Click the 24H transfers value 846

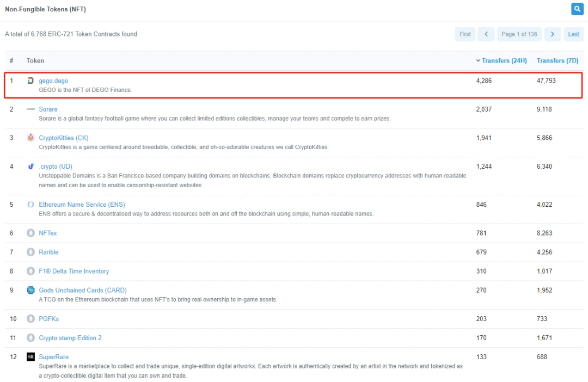[x=481, y=204]
